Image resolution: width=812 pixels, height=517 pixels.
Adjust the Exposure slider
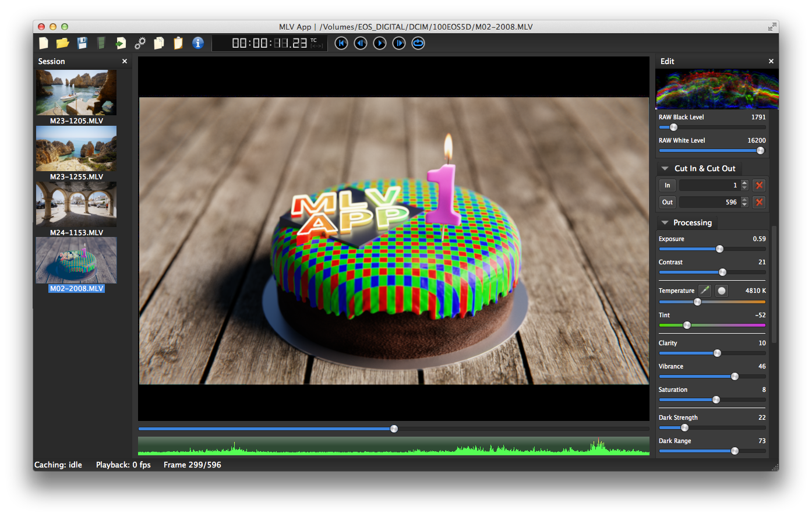712,249
